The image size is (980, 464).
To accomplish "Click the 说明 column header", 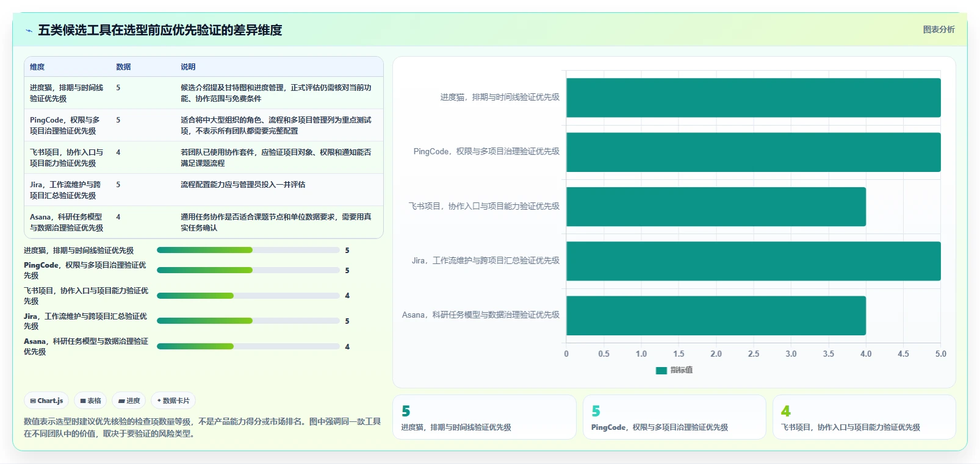I will [188, 67].
